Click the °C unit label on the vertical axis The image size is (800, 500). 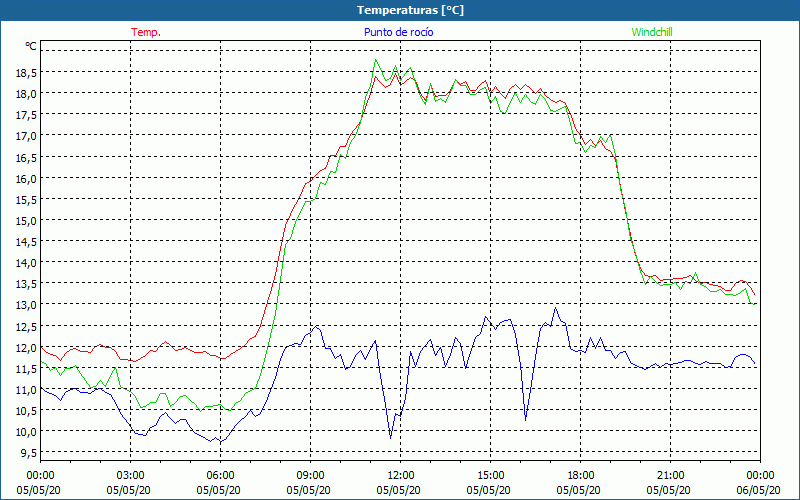[31, 46]
